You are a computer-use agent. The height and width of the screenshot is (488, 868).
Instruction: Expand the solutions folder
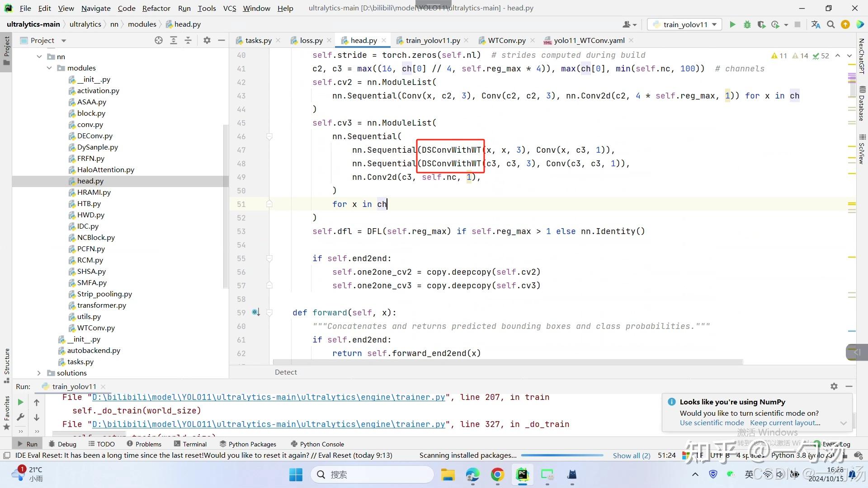(39, 373)
